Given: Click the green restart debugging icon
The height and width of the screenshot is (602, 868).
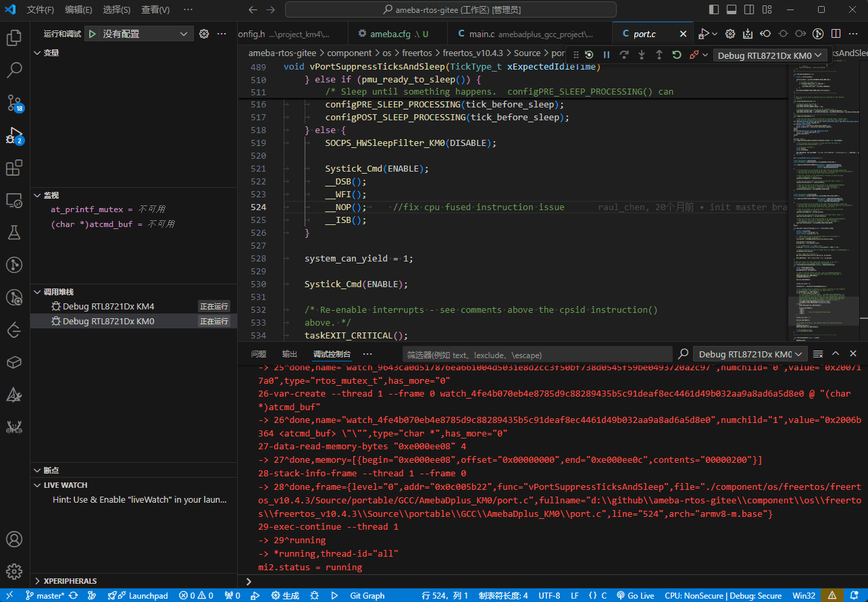Looking at the screenshot, I should (677, 55).
